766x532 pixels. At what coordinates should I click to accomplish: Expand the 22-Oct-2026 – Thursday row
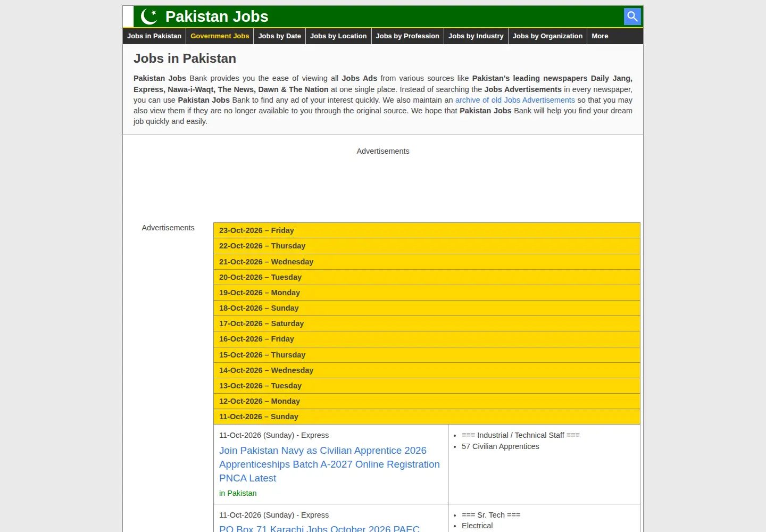tap(427, 246)
